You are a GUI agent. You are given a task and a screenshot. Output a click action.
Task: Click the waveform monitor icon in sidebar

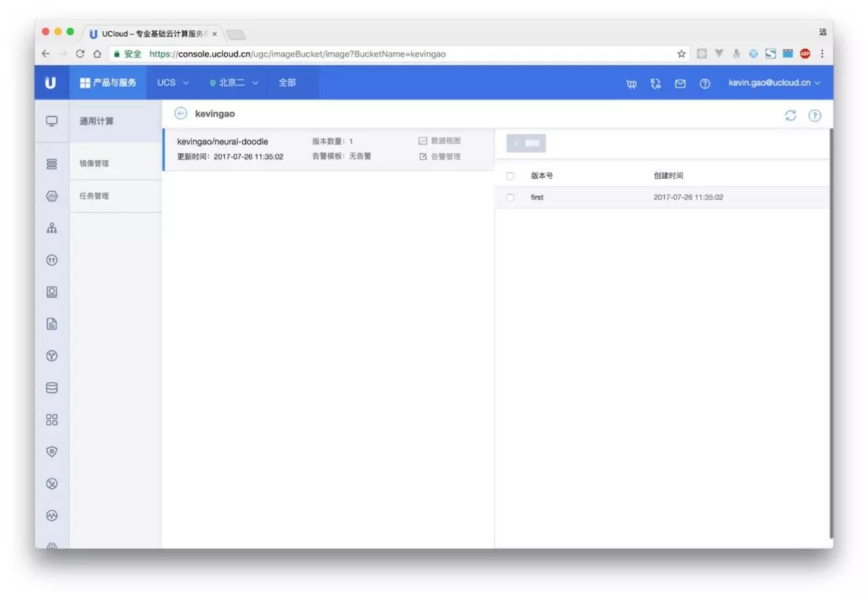pyautogui.click(x=52, y=515)
